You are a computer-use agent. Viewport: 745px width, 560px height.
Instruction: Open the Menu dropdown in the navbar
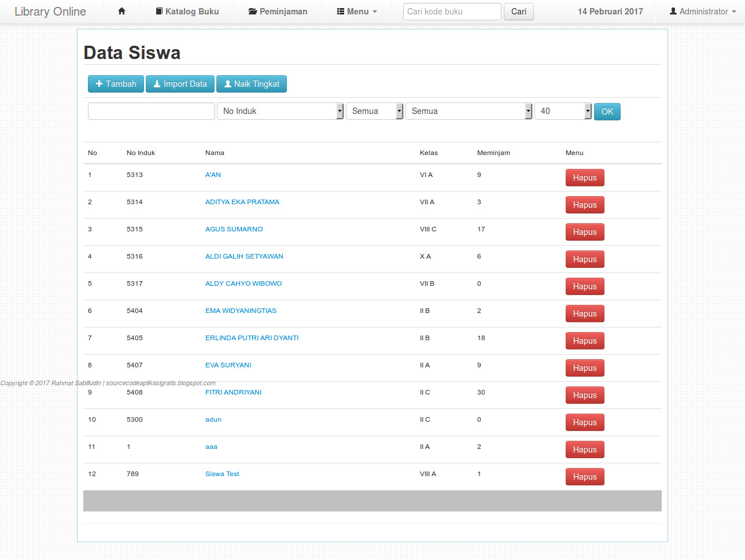pos(356,11)
